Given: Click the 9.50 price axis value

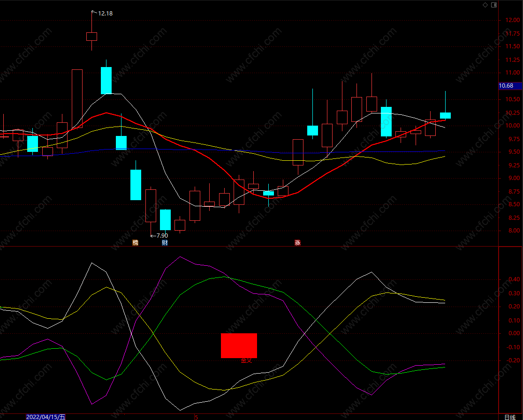Looking at the screenshot, I should coord(514,152).
